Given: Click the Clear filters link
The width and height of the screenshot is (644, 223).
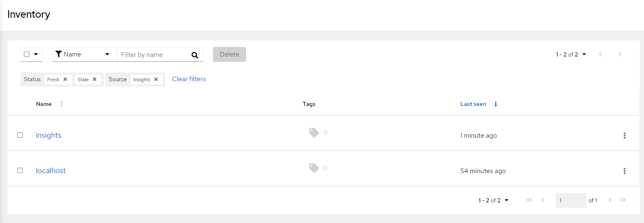Looking at the screenshot, I should point(189,79).
